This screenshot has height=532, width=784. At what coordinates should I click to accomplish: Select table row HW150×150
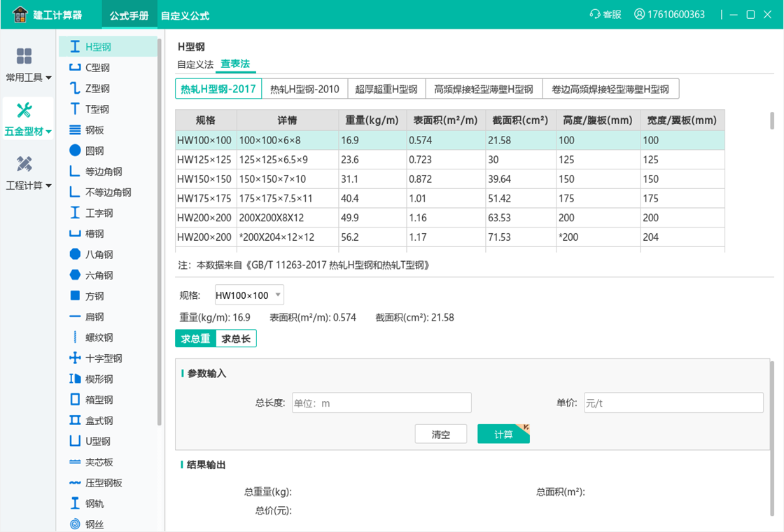(450, 179)
